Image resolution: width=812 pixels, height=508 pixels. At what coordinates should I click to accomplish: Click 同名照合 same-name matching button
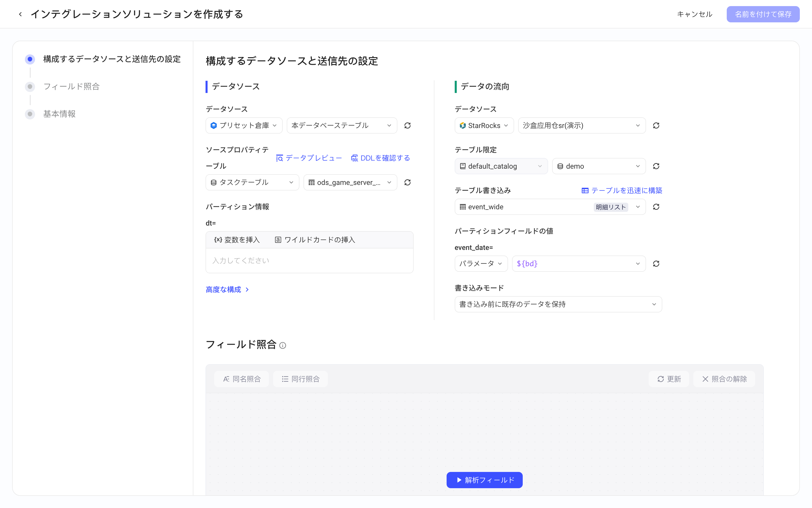click(242, 379)
